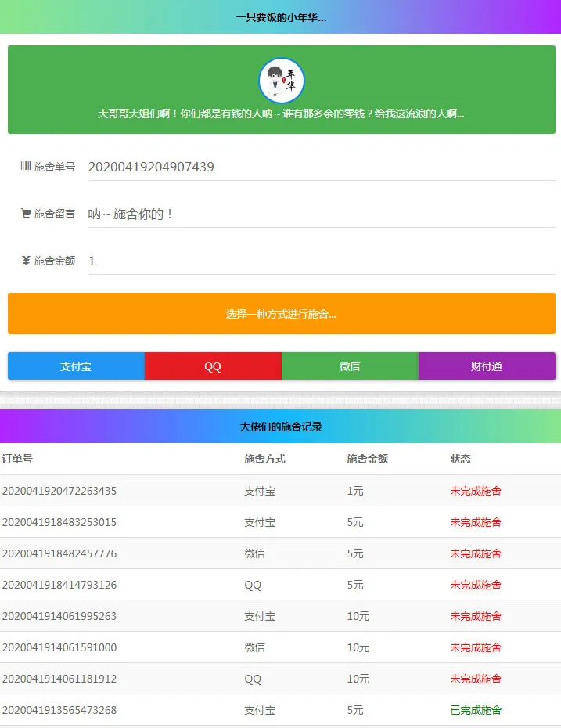Focus the 施舍单号 order number field
The width and height of the screenshot is (561, 728).
322,167
